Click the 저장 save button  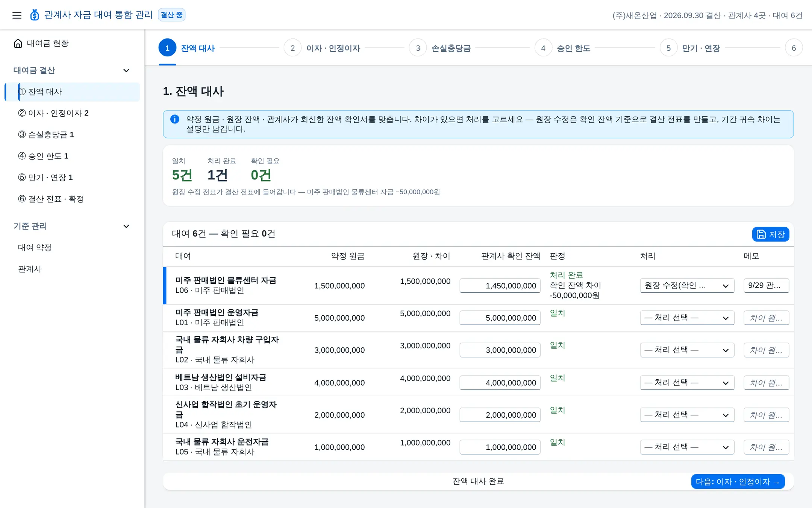coord(770,234)
